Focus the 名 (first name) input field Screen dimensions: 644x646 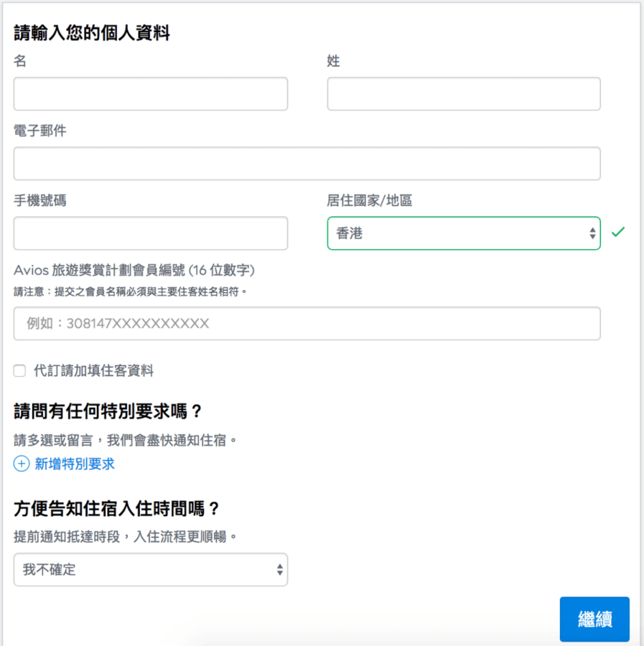(151, 94)
